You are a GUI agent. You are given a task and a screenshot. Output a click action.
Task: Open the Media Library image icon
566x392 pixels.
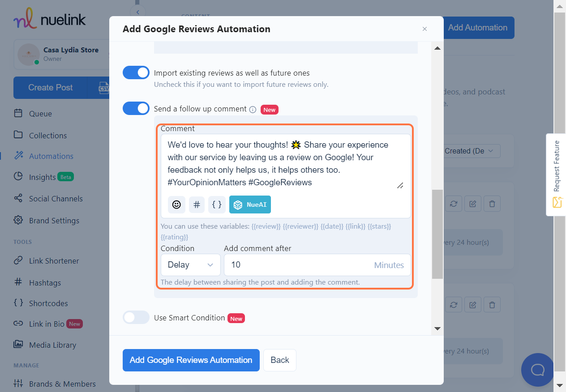(18, 345)
